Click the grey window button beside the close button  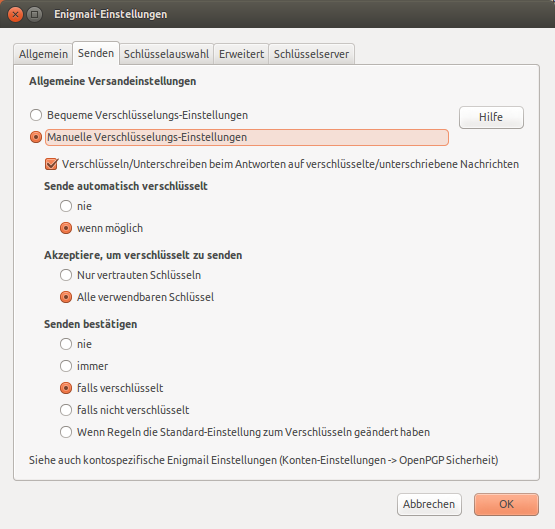(34, 15)
